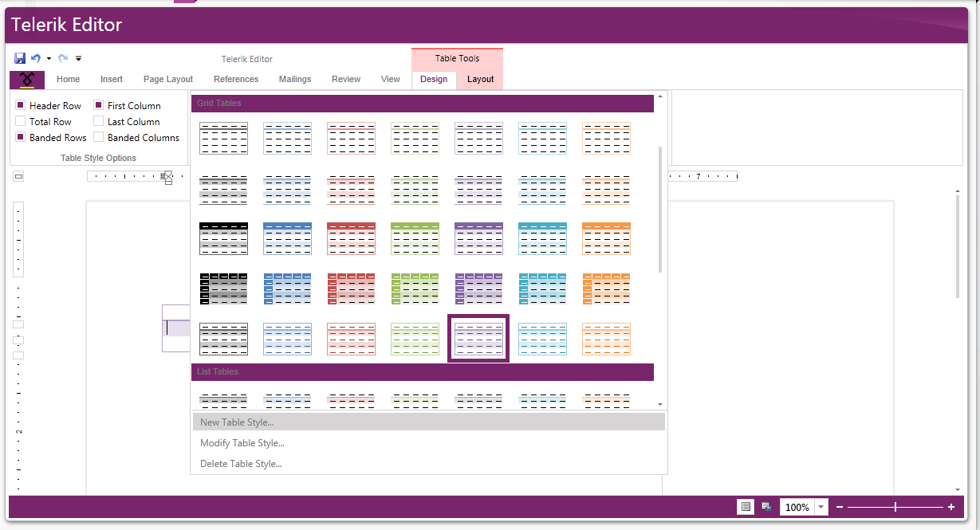
Task: Enable Banded Columns option
Action: coord(98,137)
